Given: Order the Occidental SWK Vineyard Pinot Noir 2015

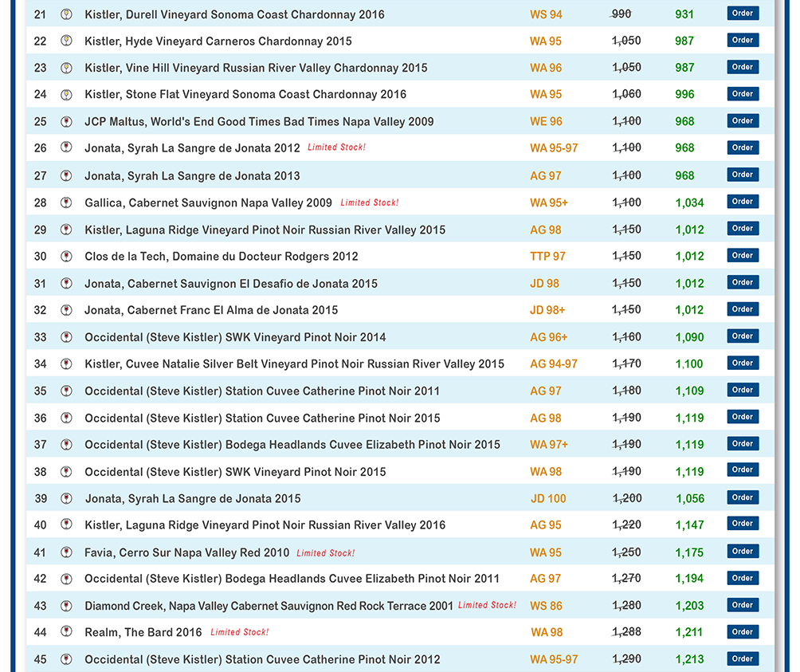Looking at the screenshot, I should pyautogui.click(x=743, y=470).
